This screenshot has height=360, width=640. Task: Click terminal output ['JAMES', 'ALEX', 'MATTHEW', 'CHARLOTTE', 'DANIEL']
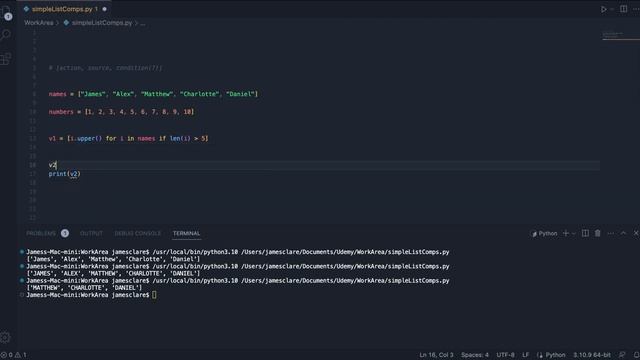pos(113,273)
